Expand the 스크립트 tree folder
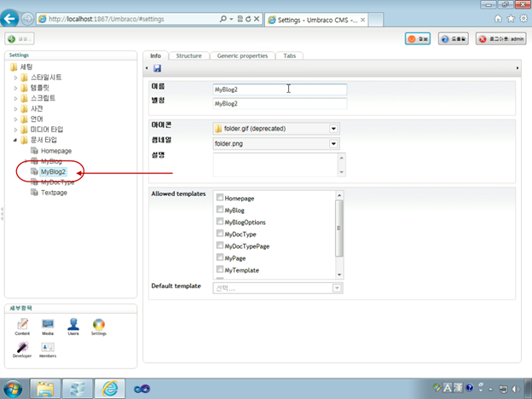 click(x=15, y=99)
